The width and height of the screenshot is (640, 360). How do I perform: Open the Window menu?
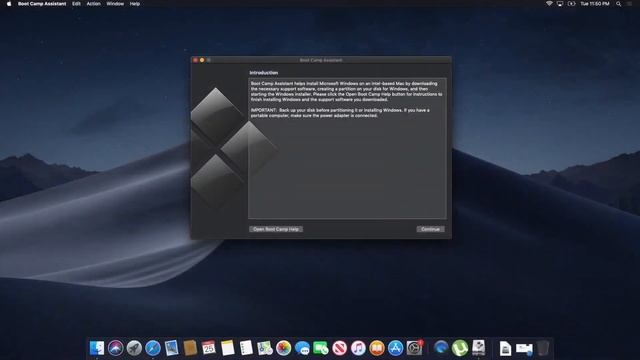coord(115,4)
